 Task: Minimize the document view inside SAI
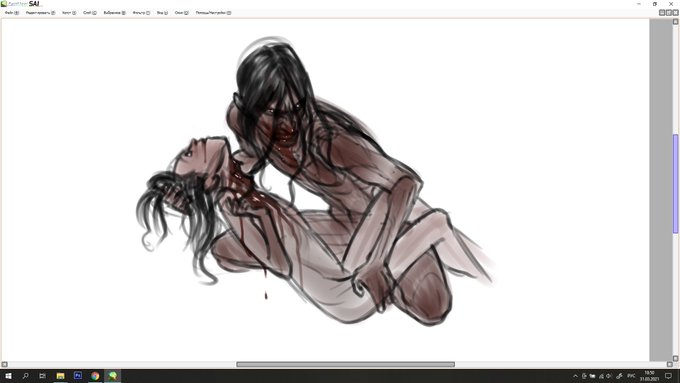(x=662, y=13)
